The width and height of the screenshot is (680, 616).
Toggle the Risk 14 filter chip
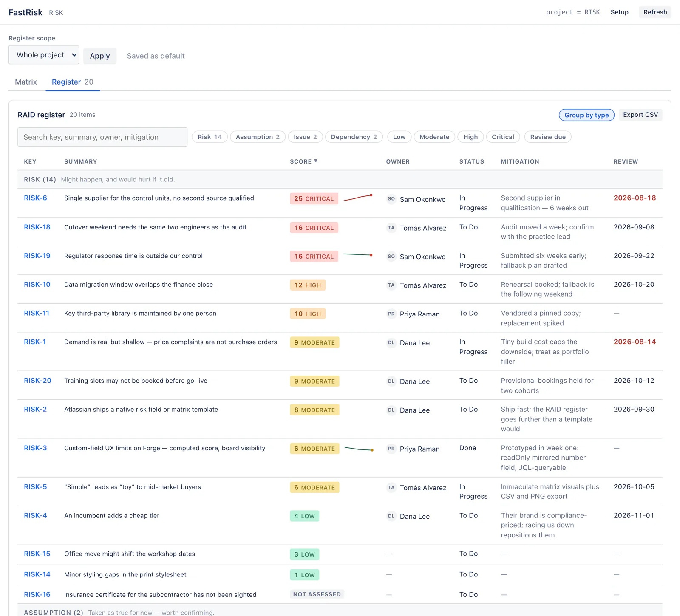coord(210,137)
